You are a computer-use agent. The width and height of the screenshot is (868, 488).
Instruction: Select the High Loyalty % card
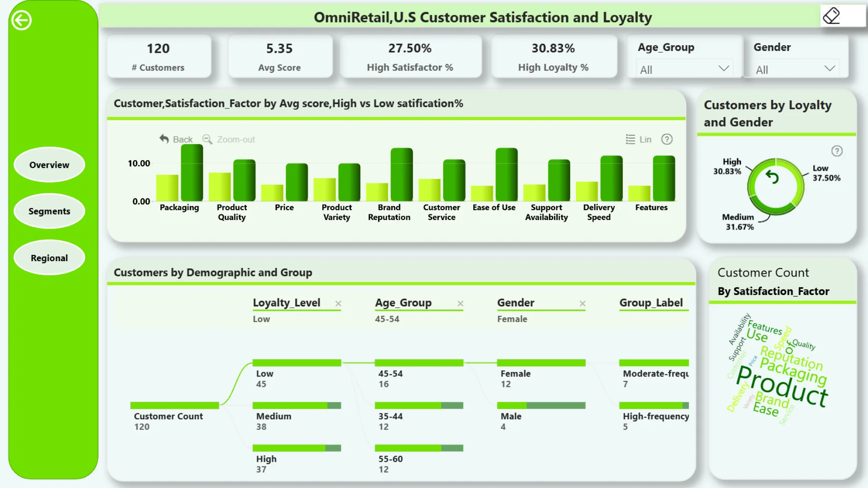553,57
